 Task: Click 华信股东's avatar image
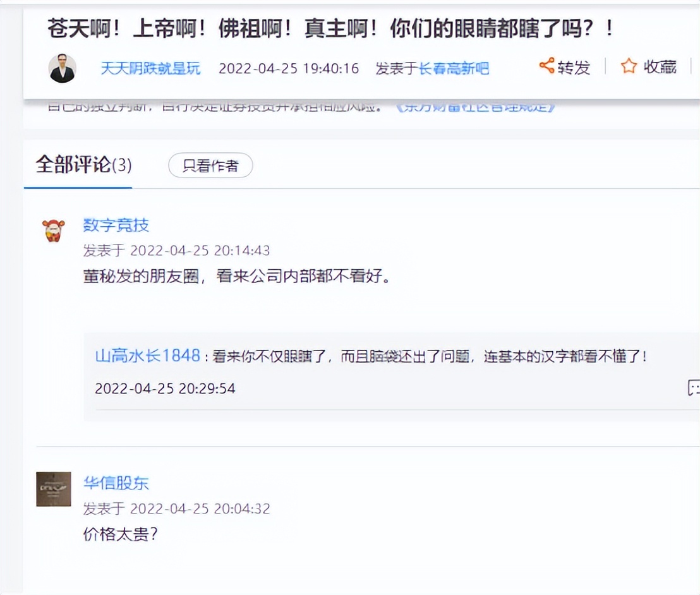(x=54, y=489)
